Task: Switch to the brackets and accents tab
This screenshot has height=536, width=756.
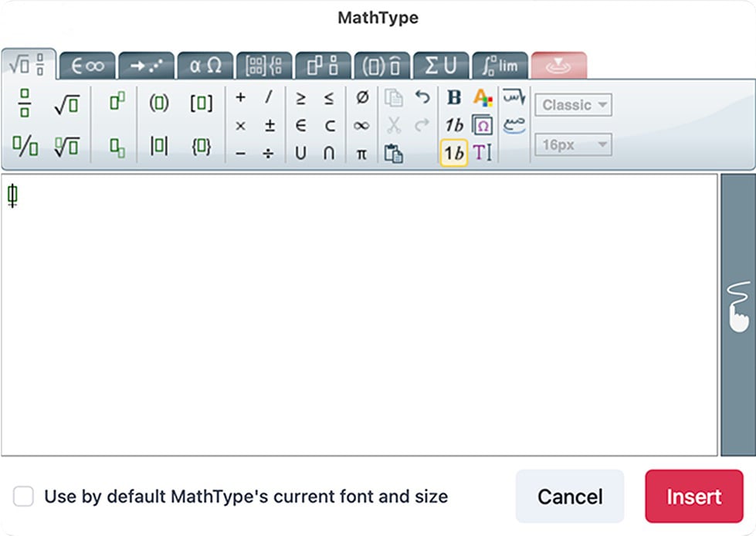Action: coord(381,66)
